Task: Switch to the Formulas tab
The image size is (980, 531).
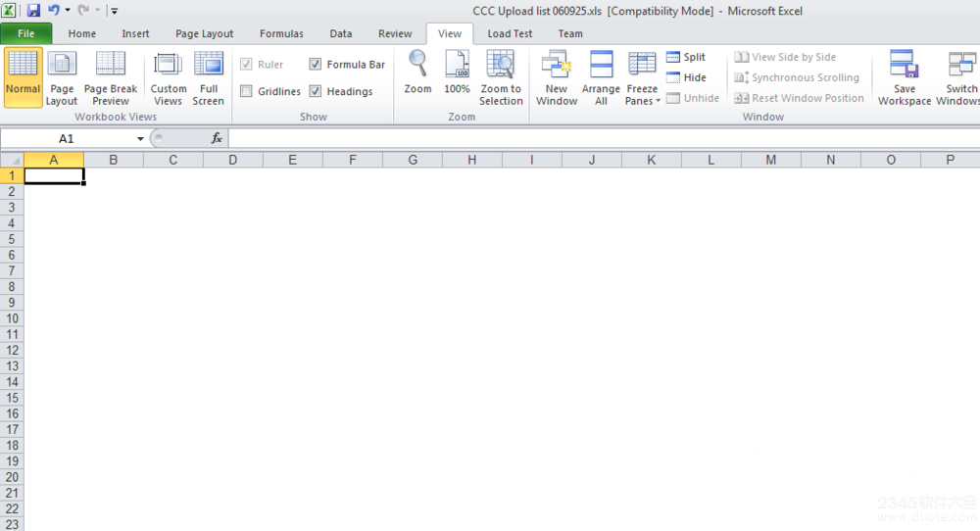Action: tap(281, 33)
